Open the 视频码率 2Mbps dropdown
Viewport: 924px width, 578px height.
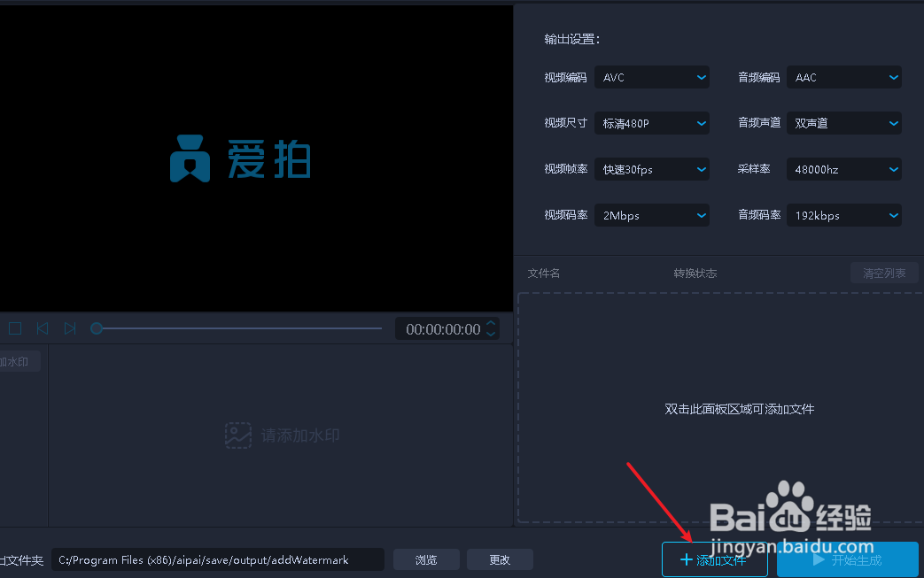652,215
